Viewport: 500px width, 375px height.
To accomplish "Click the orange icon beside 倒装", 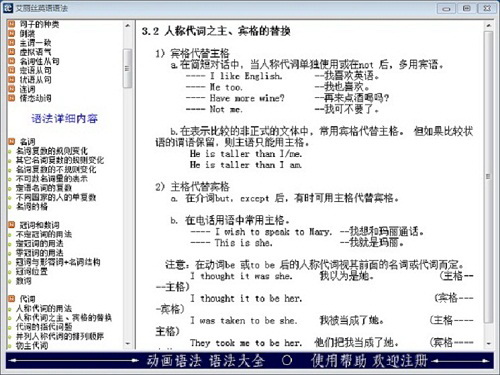I will (12, 33).
